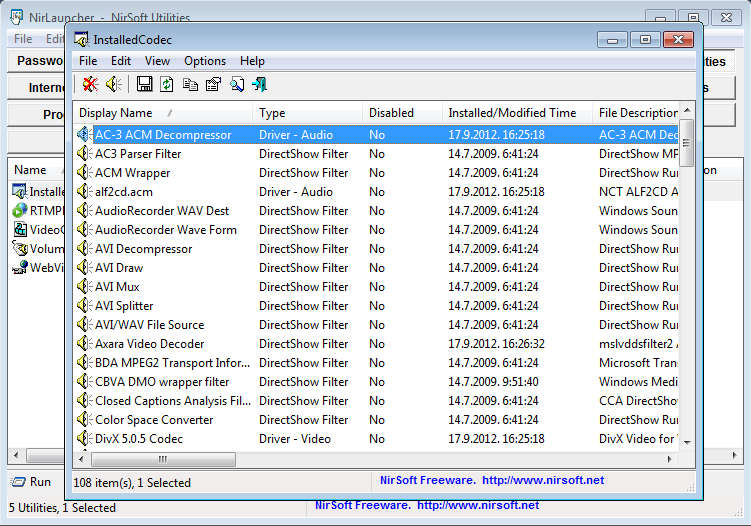Click the Find magnifier toolbar icon

pos(237,84)
